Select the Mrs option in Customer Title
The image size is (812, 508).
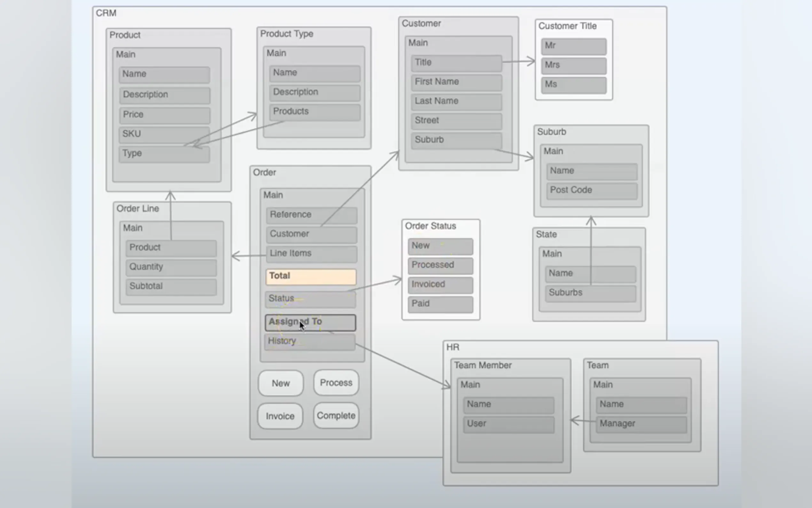coord(574,65)
